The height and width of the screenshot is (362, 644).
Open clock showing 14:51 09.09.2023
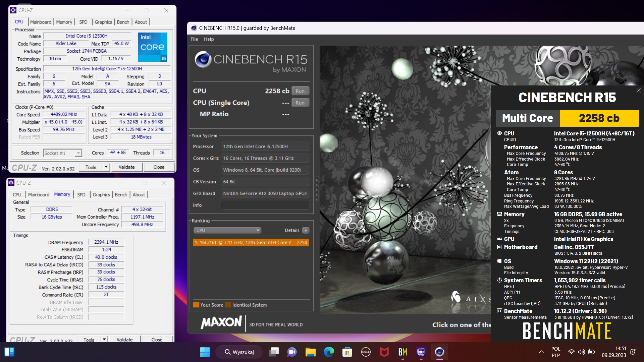pyautogui.click(x=614, y=352)
